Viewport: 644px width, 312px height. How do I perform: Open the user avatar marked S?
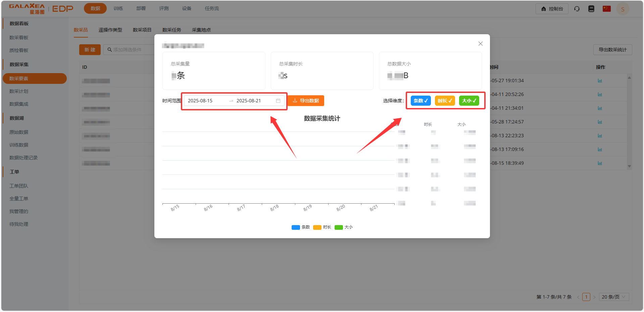click(x=623, y=8)
